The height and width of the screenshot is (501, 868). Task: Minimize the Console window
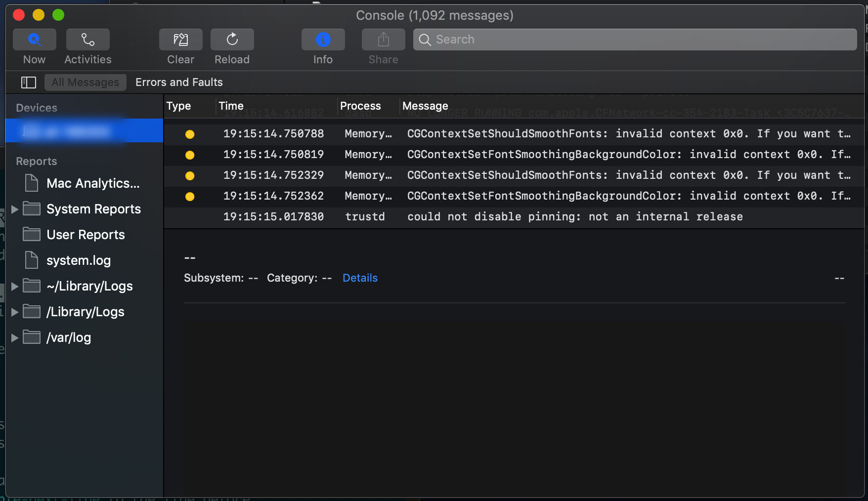[x=39, y=15]
